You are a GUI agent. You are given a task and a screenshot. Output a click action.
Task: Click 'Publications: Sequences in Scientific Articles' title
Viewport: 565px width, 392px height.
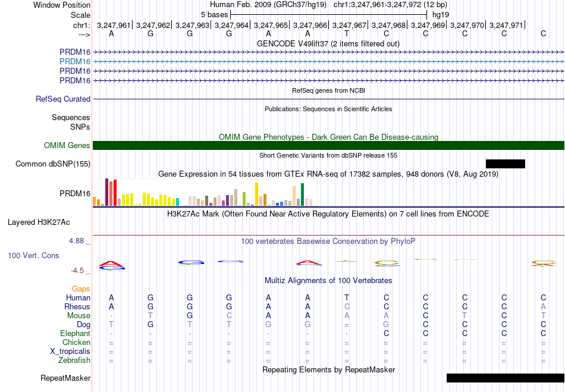coord(328,109)
